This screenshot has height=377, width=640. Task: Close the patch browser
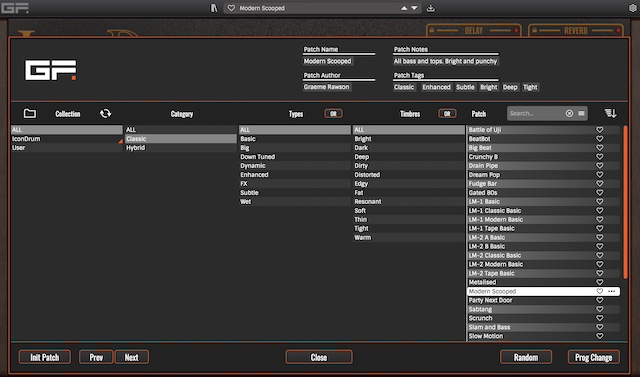[319, 357]
